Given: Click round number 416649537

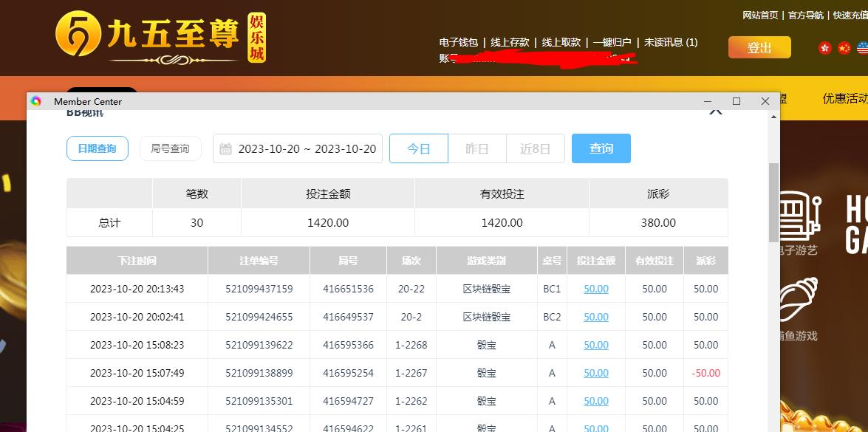Looking at the screenshot, I should (348, 317).
